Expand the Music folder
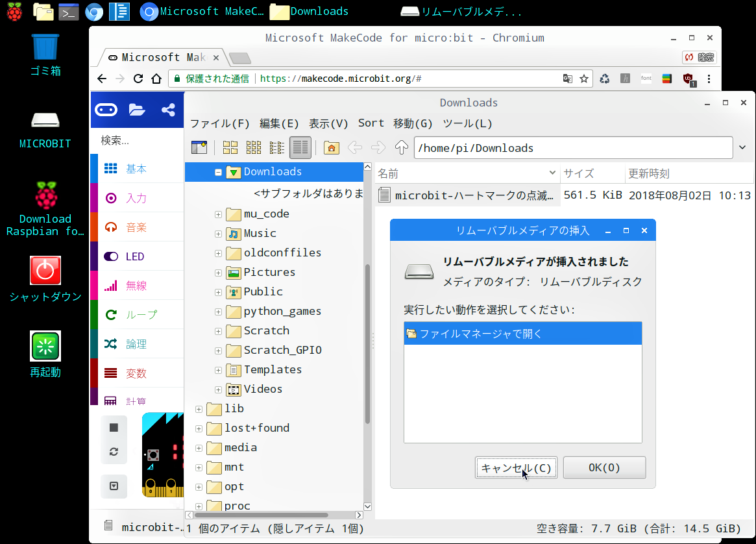 pos(218,234)
